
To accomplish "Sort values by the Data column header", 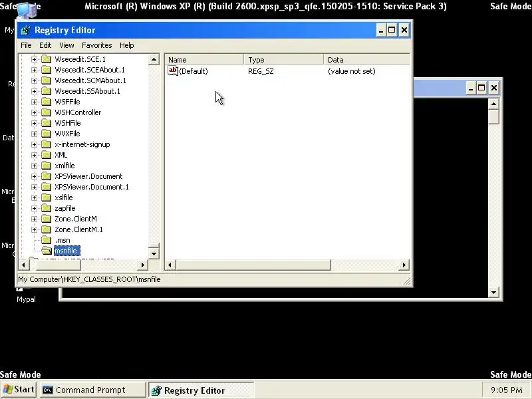I will click(366, 60).
